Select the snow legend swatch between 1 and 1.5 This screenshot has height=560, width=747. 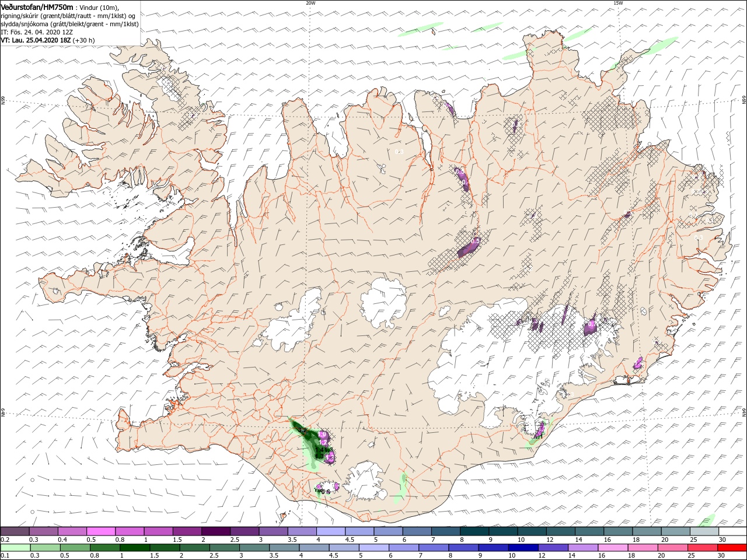tap(158, 531)
